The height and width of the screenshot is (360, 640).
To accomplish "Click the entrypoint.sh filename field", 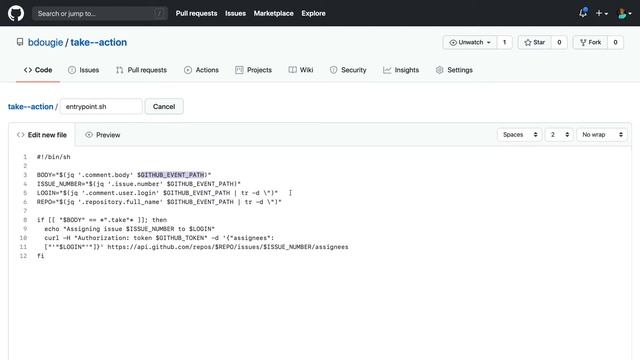I will coord(101,107).
